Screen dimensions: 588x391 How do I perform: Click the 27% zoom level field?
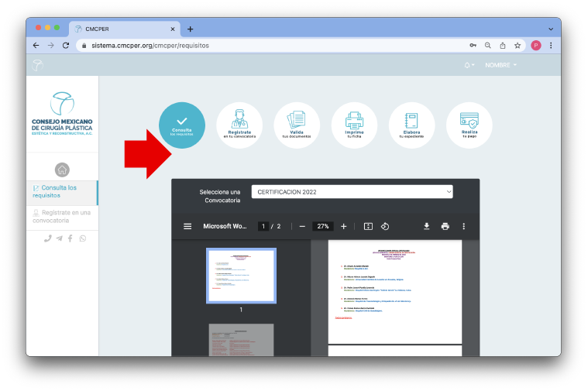click(323, 226)
